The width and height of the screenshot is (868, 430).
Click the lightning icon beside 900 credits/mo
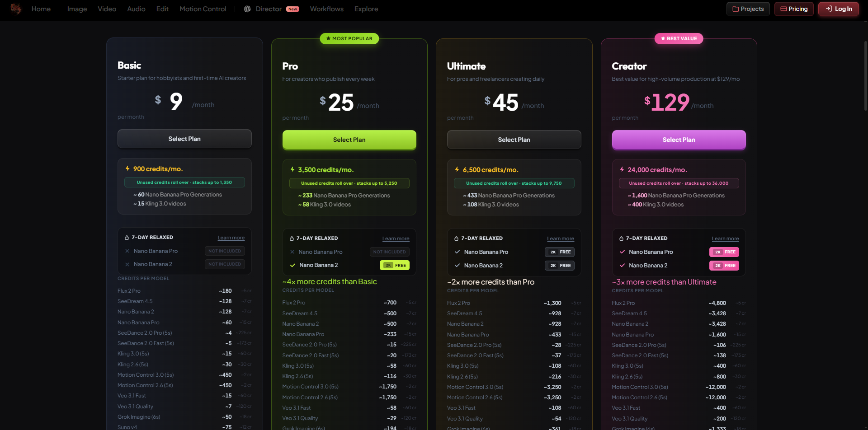[x=127, y=168]
